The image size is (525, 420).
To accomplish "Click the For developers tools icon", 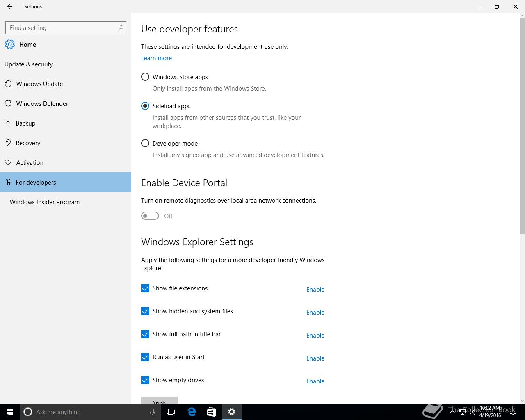I will (x=8, y=182).
